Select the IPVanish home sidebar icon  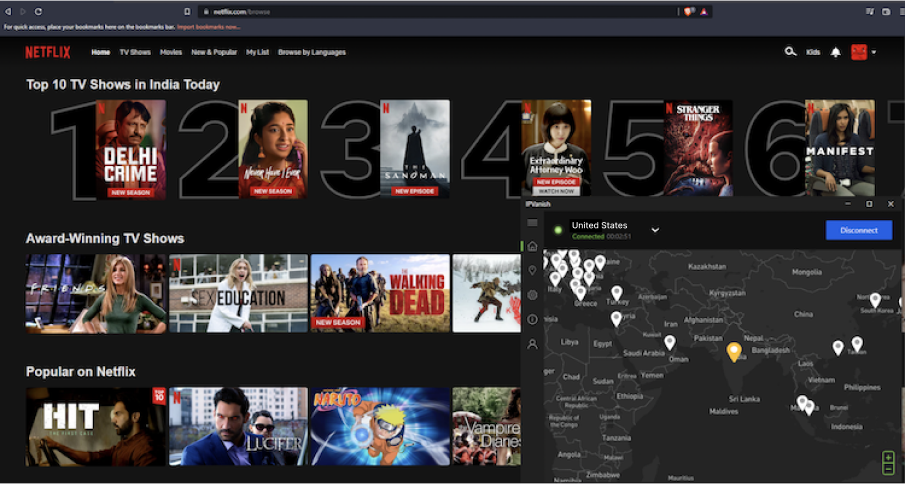[x=532, y=246]
